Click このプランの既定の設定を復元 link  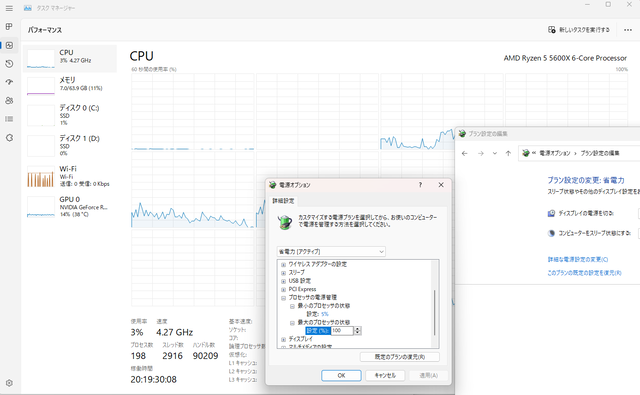tap(584, 273)
